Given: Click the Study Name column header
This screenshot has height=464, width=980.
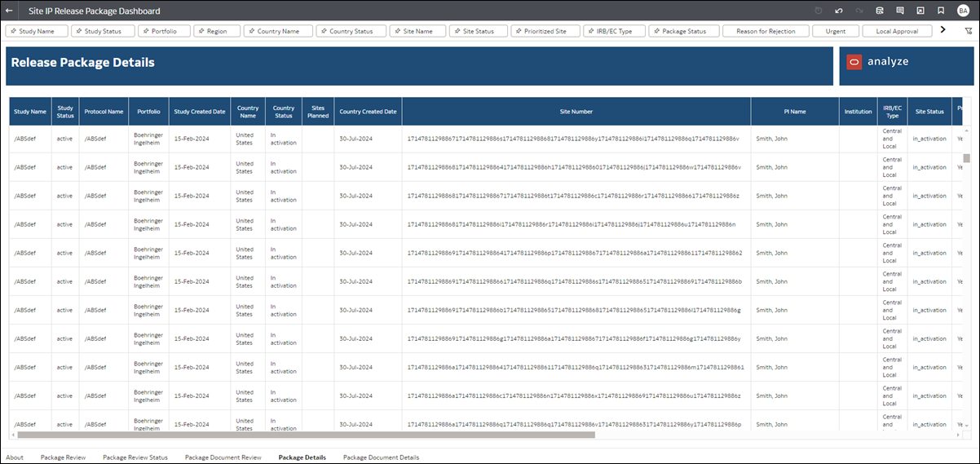Looking at the screenshot, I should click(30, 112).
